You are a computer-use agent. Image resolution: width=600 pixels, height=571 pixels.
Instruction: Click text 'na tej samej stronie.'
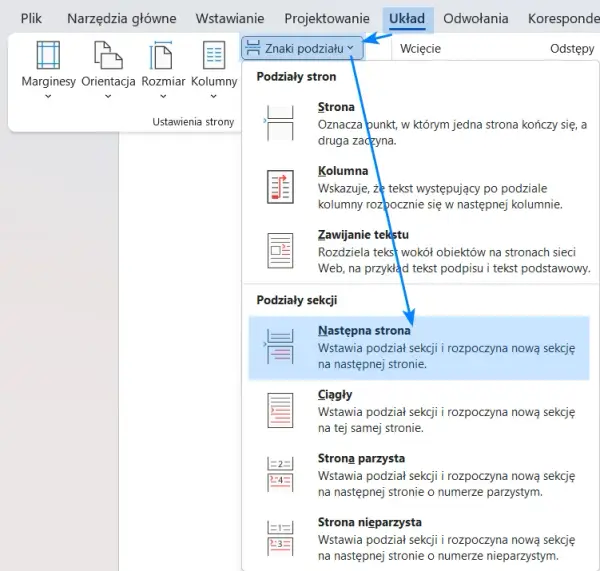coord(371,428)
